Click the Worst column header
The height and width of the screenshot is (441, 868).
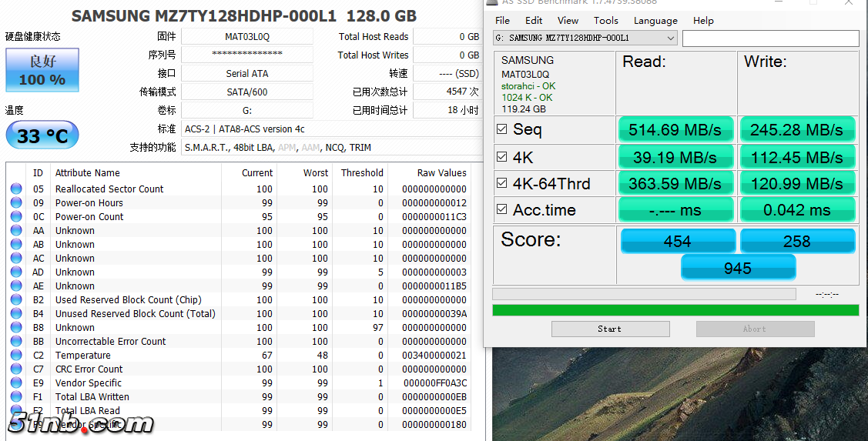pyautogui.click(x=316, y=172)
